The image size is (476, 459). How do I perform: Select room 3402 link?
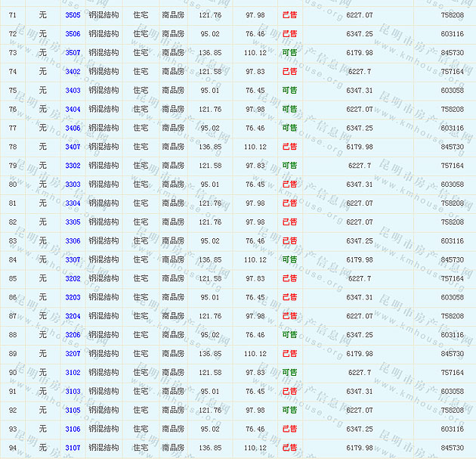point(73,72)
